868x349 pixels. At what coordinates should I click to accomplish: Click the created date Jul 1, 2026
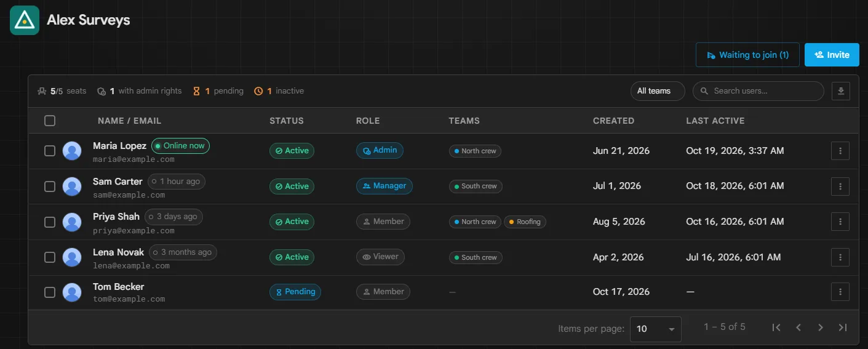[x=617, y=186]
